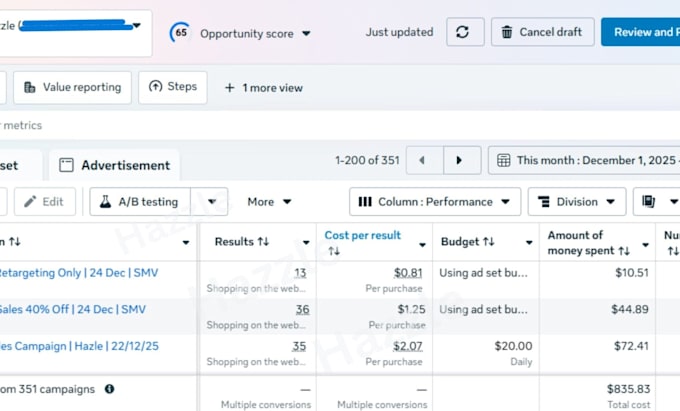
Task: Open the More menu
Action: tap(269, 202)
